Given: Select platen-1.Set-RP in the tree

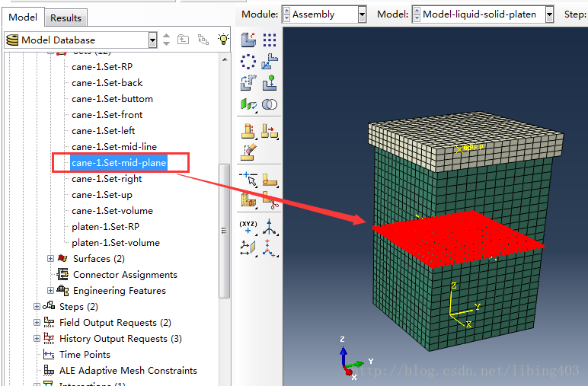Looking at the screenshot, I should 105,227.
